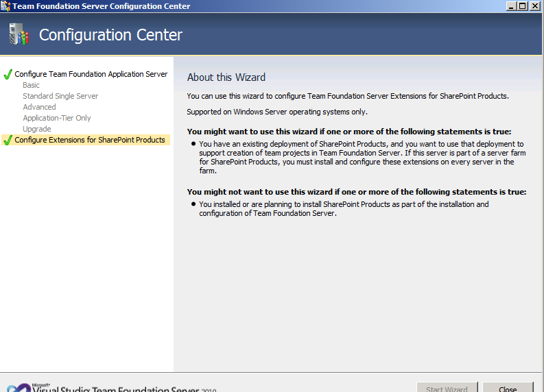Pick the Advanced wizard entry
Screen dimensions: 544x392
pos(39,107)
